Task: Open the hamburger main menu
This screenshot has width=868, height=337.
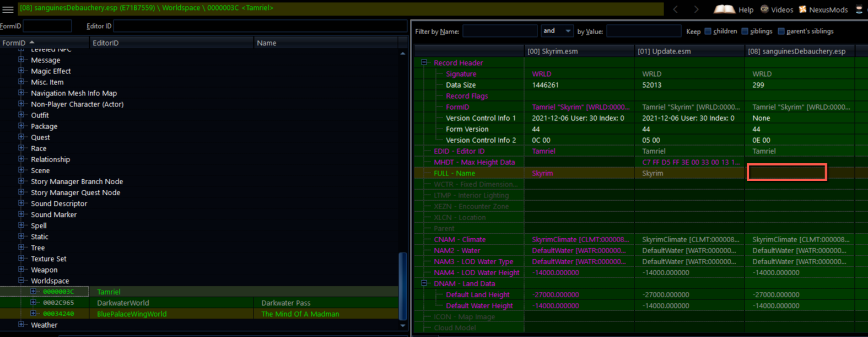Action: coord(8,9)
